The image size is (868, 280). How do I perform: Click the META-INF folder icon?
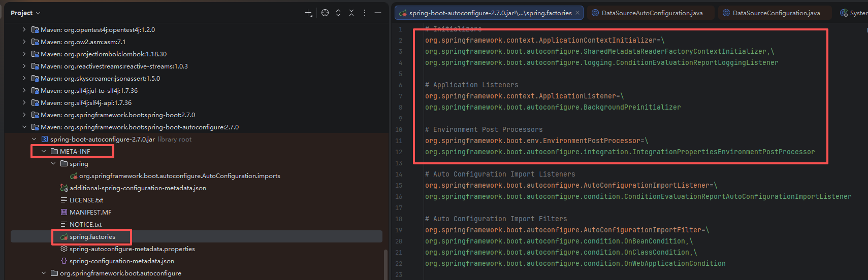click(54, 151)
